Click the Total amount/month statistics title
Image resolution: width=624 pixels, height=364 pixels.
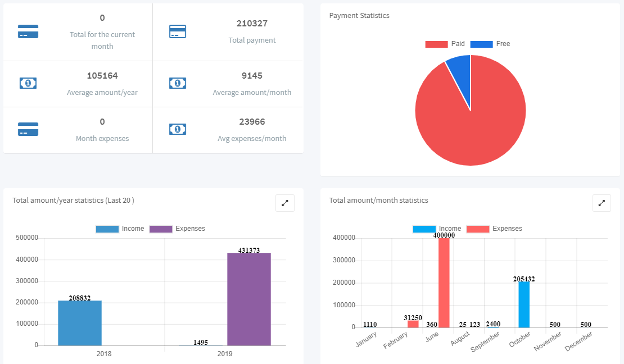pyautogui.click(x=378, y=200)
